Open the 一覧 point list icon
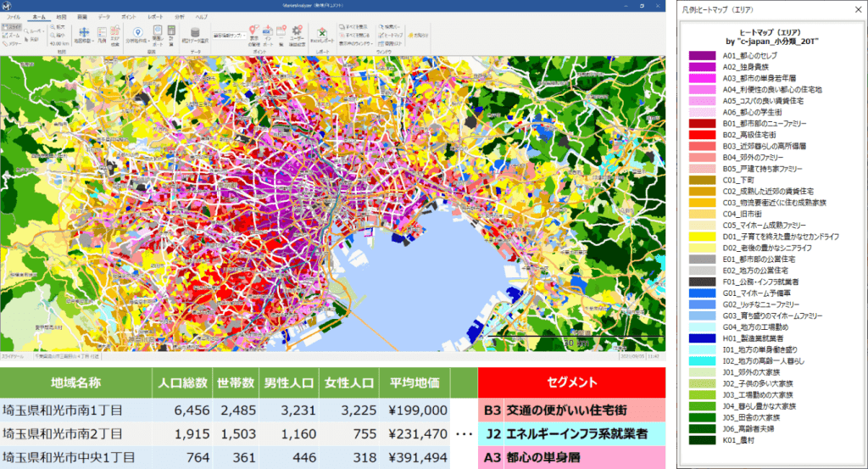The height and width of the screenshot is (469, 868). 281,36
